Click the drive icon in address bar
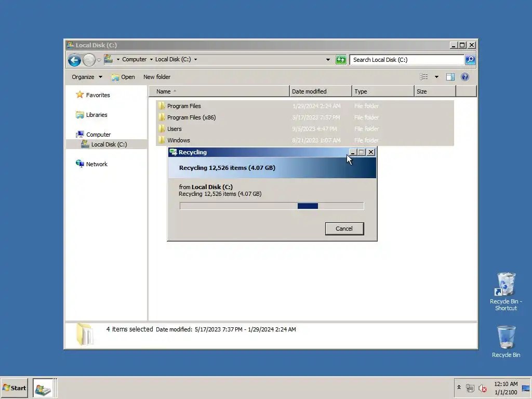Image resolution: width=532 pixels, height=399 pixels. tap(109, 59)
